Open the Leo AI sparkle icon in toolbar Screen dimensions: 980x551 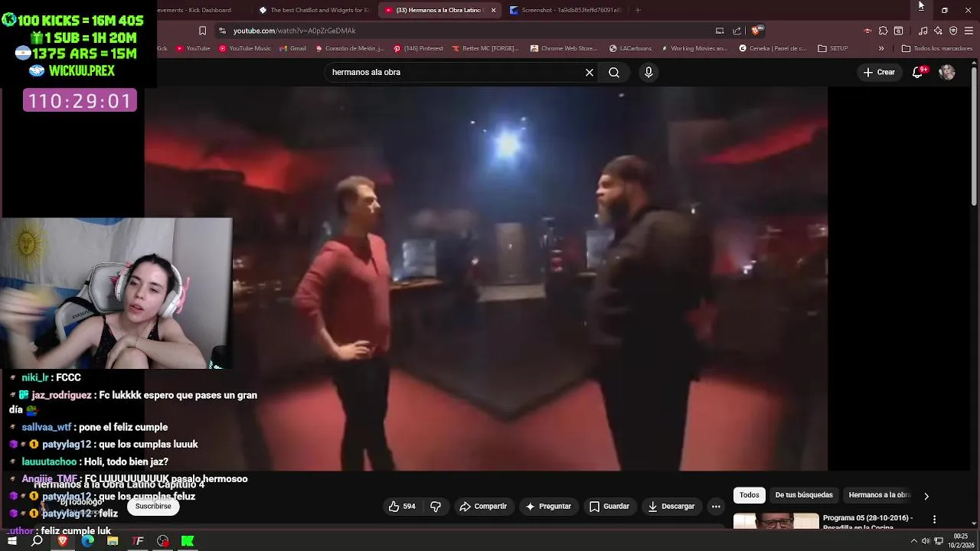coord(938,31)
